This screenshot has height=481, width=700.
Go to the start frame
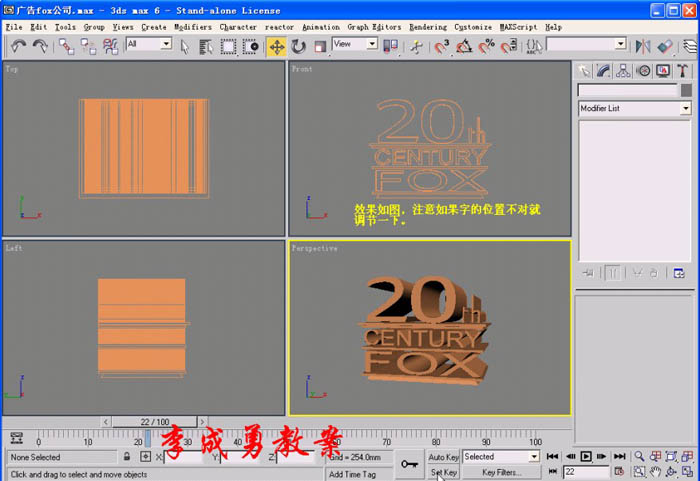[x=553, y=456]
